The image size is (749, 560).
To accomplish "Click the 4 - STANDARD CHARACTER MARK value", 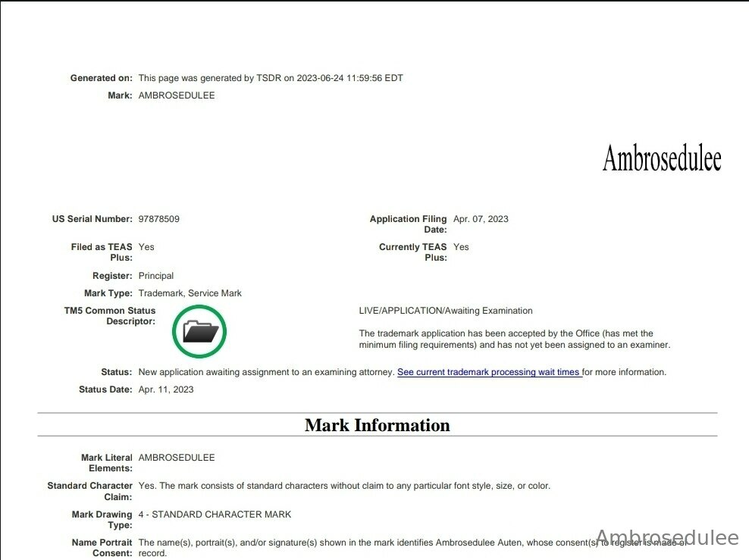I will [x=215, y=515].
